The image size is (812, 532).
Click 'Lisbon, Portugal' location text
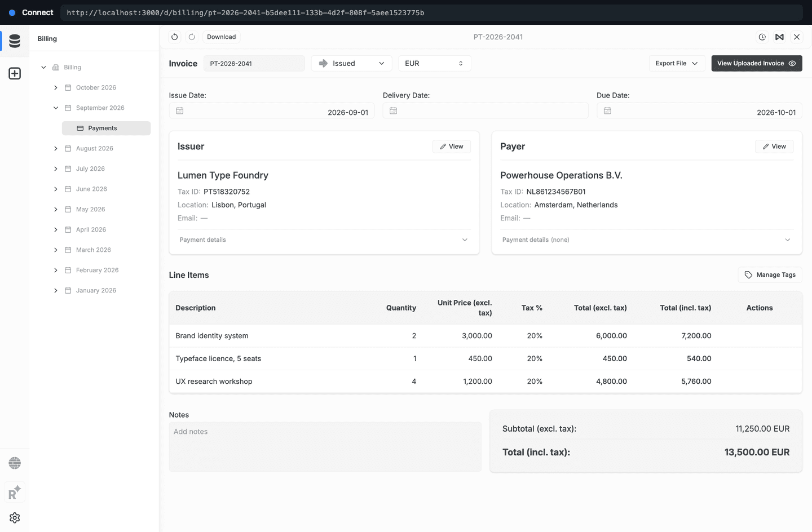239,205
